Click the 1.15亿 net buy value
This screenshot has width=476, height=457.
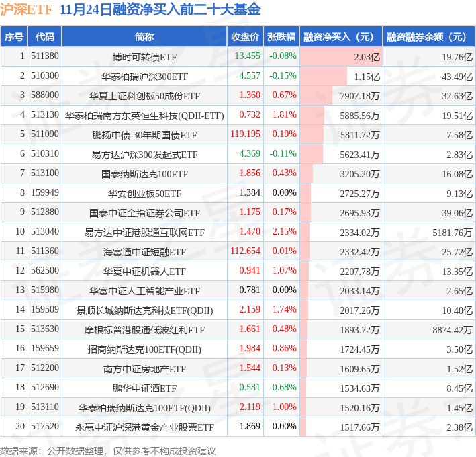(367, 77)
